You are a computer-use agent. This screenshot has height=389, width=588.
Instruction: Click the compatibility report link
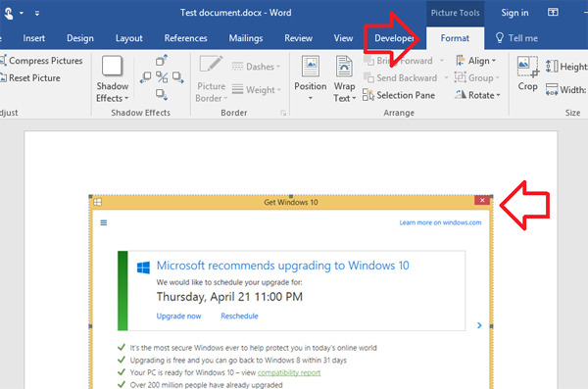pyautogui.click(x=289, y=372)
